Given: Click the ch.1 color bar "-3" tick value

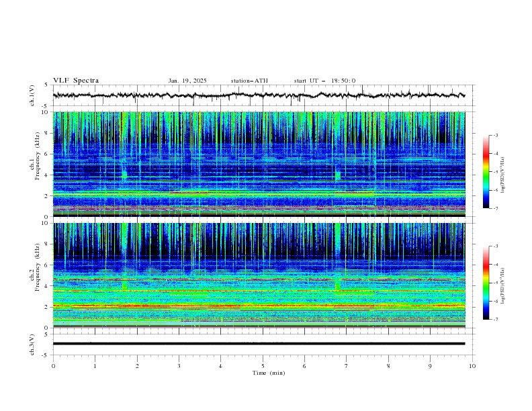Looking at the screenshot, I should [x=496, y=135].
